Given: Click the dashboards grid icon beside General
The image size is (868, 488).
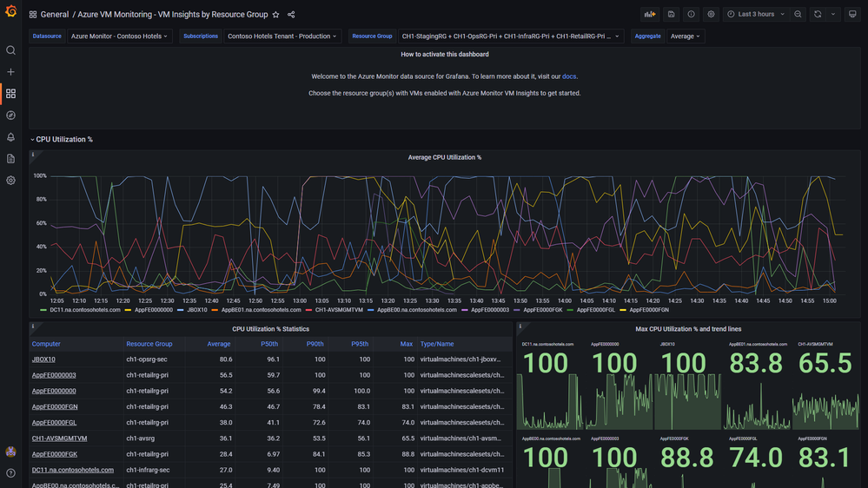Looking at the screenshot, I should 33,15.
